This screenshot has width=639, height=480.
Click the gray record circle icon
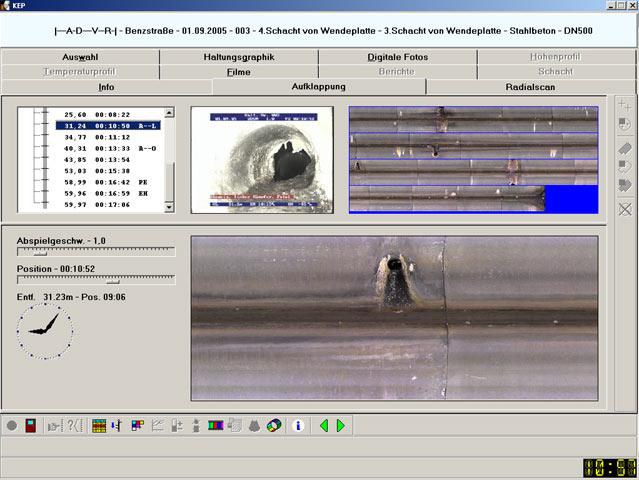(12, 426)
